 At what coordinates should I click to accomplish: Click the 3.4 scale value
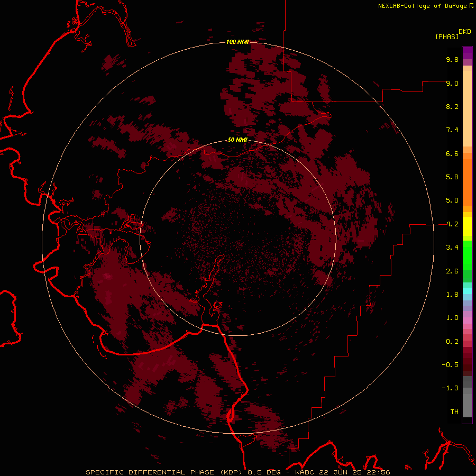(x=452, y=248)
